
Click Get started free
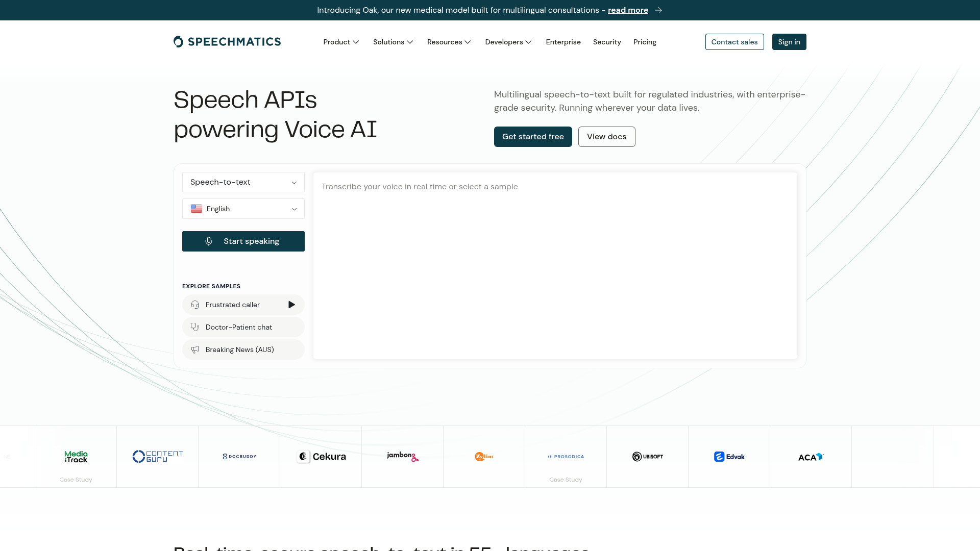point(533,137)
